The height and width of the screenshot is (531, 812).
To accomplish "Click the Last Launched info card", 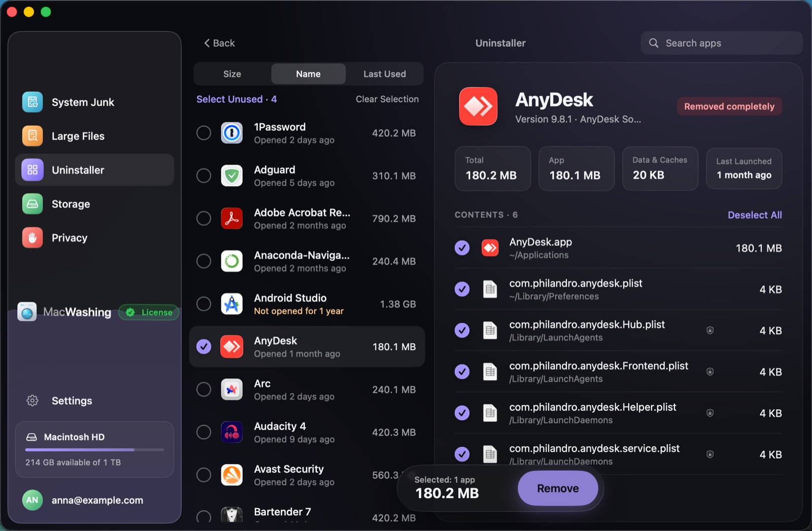I will coord(744,168).
